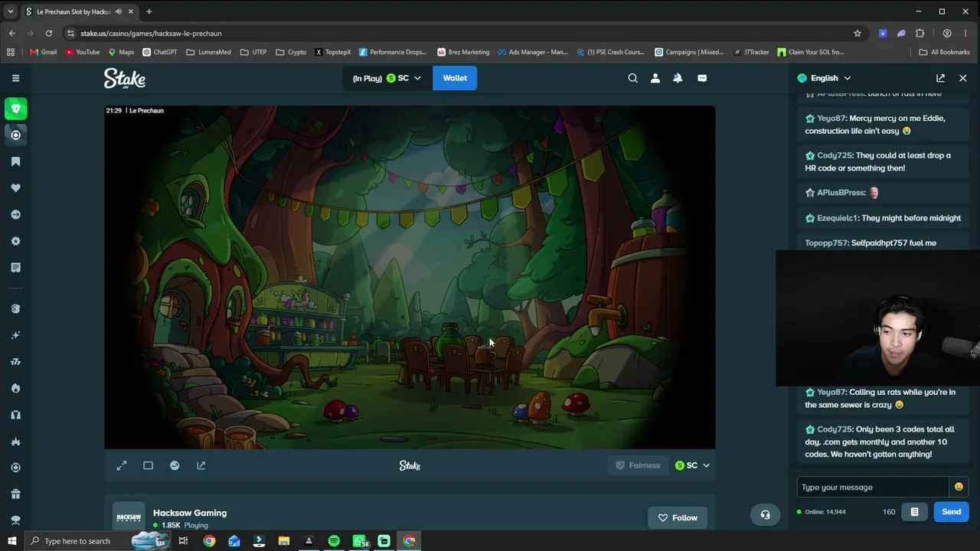The height and width of the screenshot is (551, 980).
Task: Open the emoji picker in chat
Action: (x=958, y=487)
